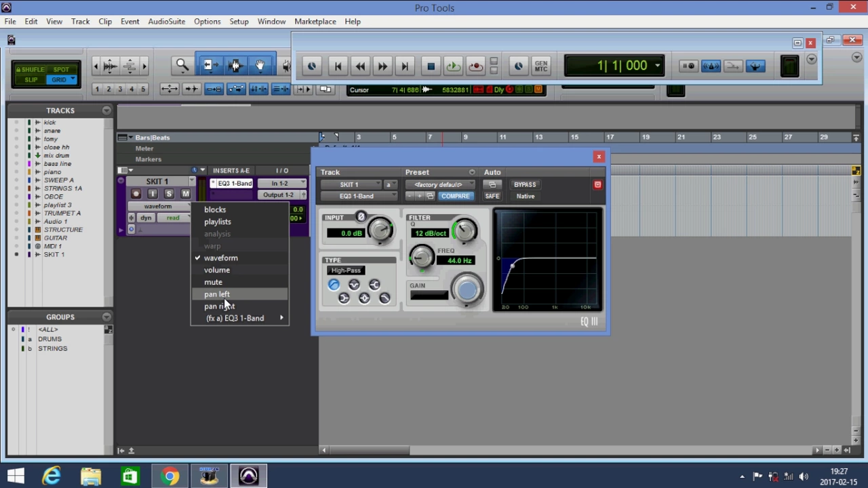The width and height of the screenshot is (868, 488).
Task: Open Internet Explorer from the taskbar
Action: pos(52,476)
